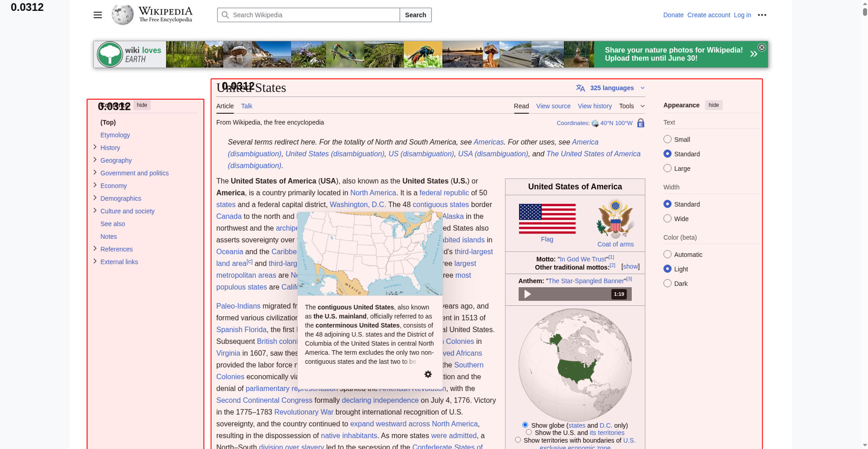Go to Notes in contents
Image resolution: width=868 pixels, height=449 pixels.
(108, 236)
